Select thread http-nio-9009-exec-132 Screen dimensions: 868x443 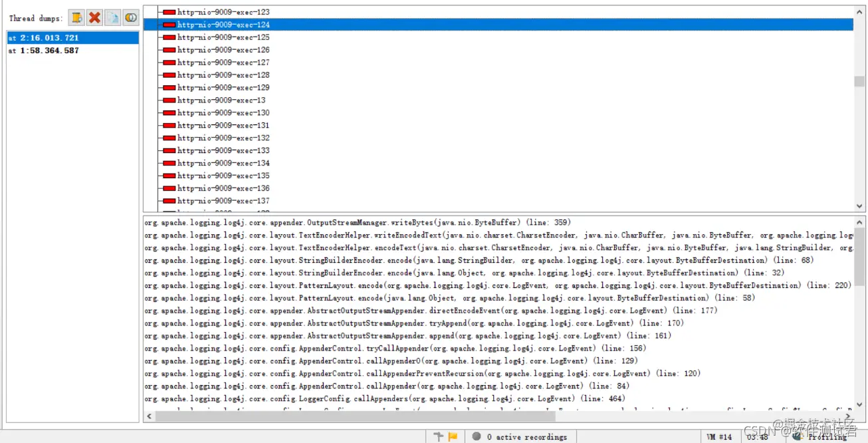(x=223, y=138)
